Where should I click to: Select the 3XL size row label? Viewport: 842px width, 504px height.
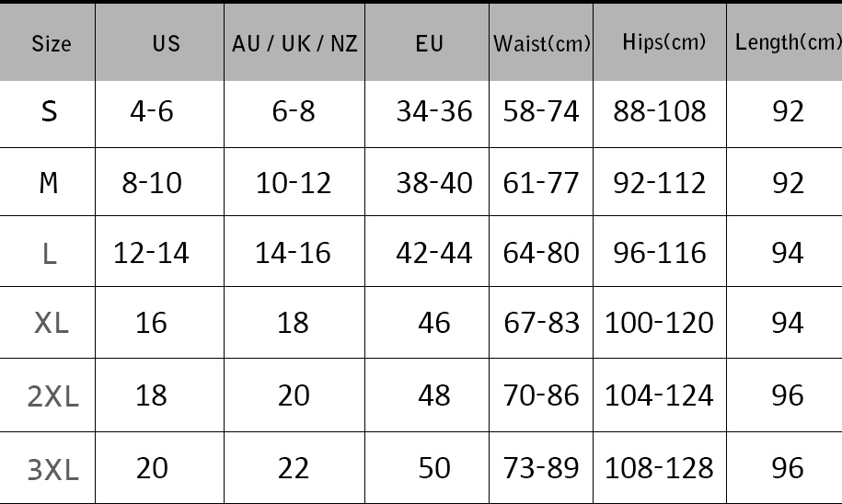click(x=53, y=469)
